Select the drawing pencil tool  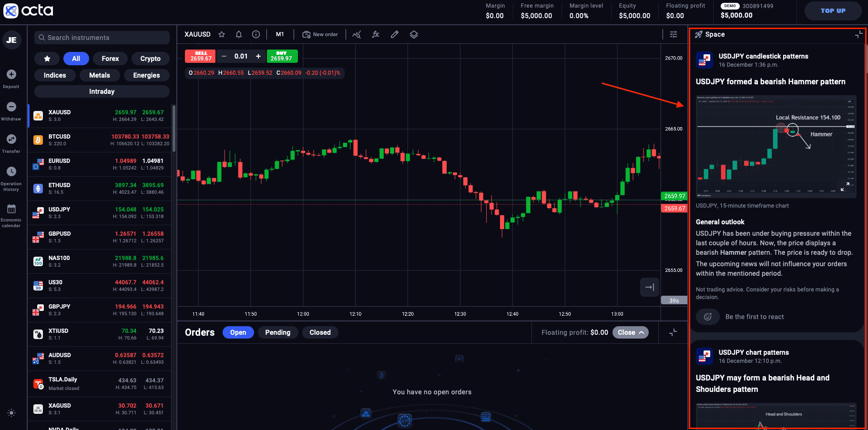pyautogui.click(x=394, y=34)
